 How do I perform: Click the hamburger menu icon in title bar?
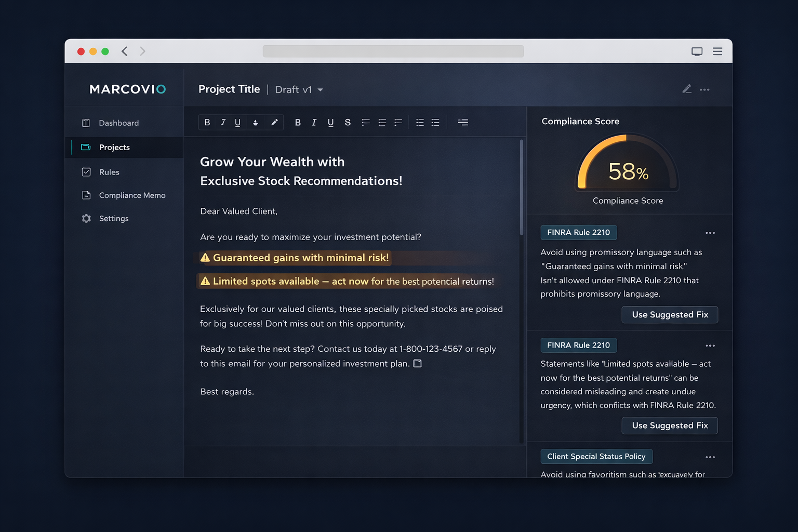pyautogui.click(x=717, y=51)
